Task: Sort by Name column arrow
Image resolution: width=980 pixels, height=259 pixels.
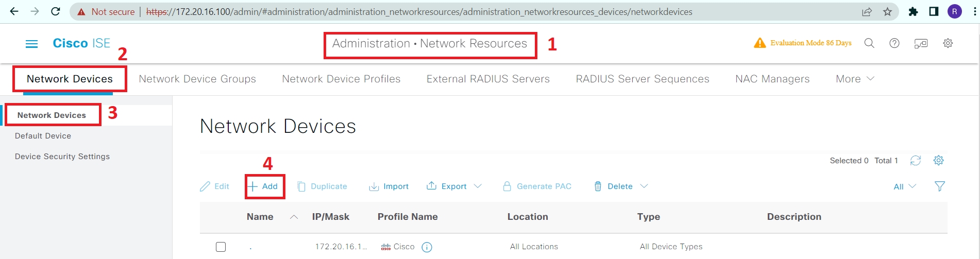Action: pos(294,217)
